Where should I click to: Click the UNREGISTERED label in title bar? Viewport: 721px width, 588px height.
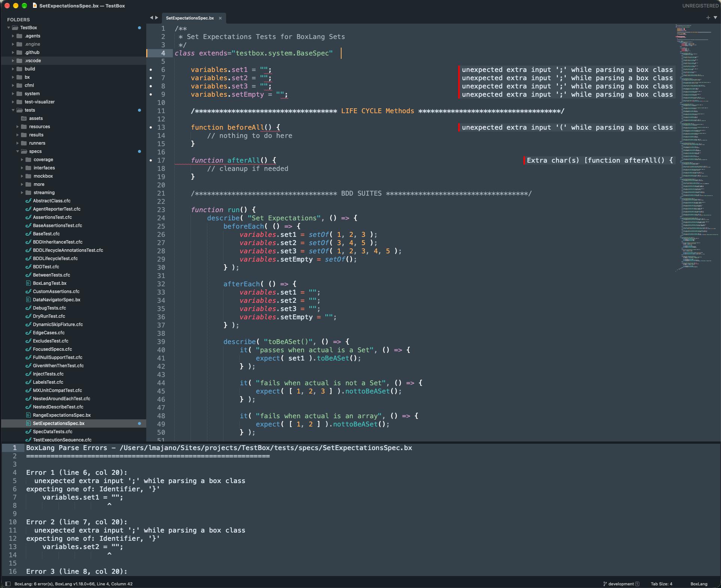pos(700,6)
